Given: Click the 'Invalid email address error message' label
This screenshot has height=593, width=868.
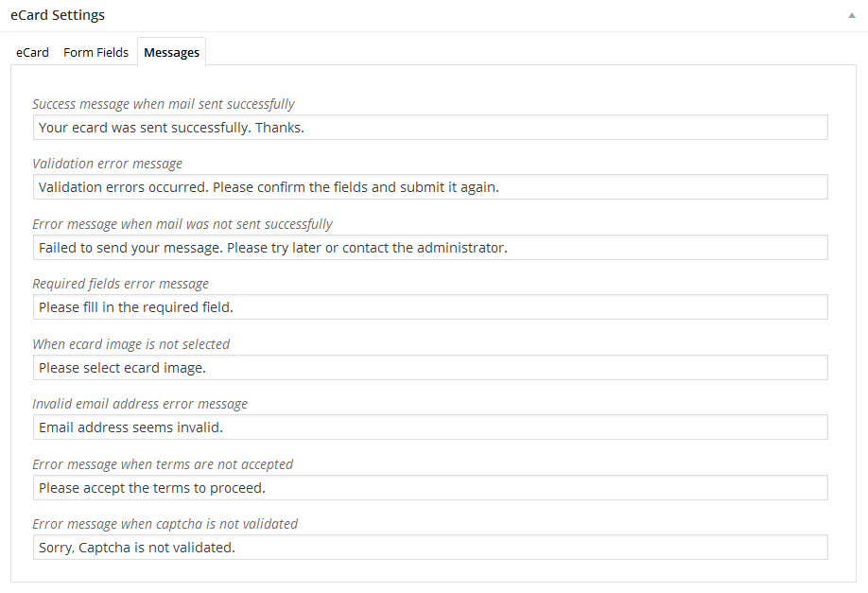Looking at the screenshot, I should click(140, 404).
